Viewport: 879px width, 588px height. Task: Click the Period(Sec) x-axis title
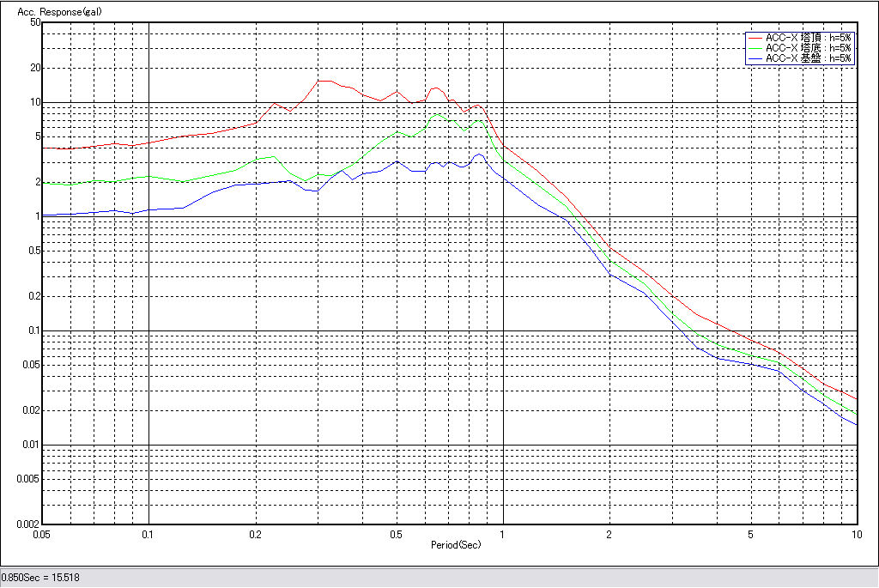[456, 545]
